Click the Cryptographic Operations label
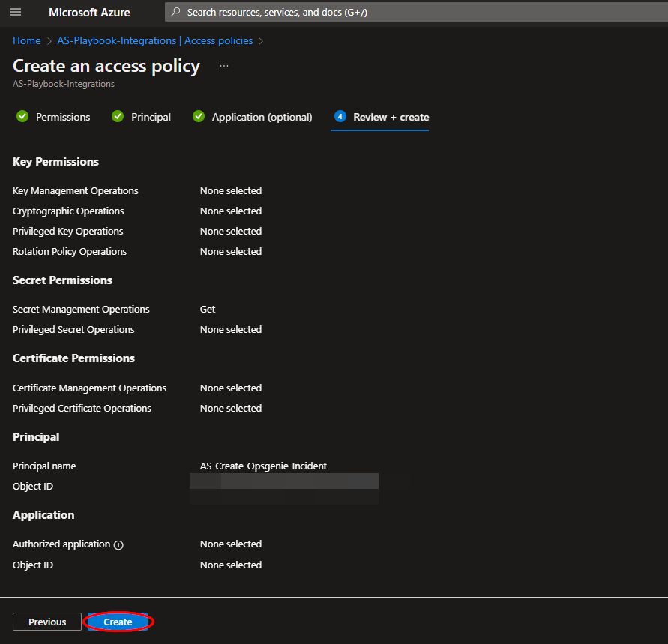The width and height of the screenshot is (668, 644). 68,211
